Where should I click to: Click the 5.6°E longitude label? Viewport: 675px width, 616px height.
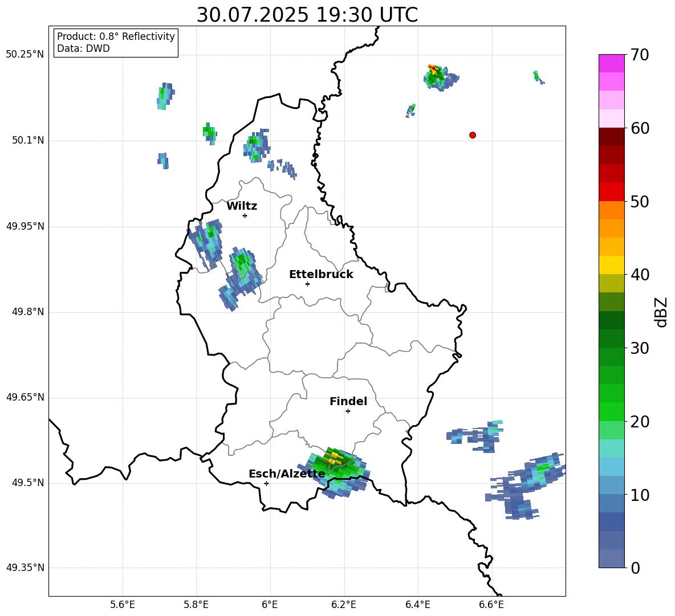pyautogui.click(x=123, y=605)
